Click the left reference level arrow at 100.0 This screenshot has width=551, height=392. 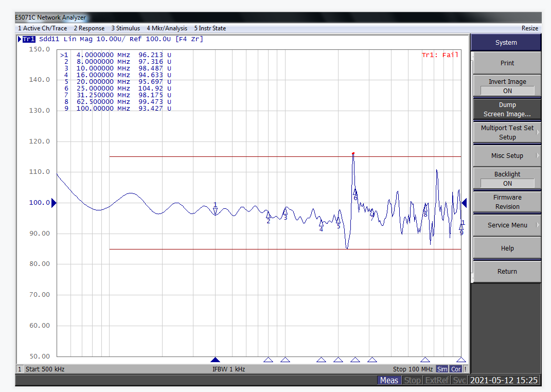coord(54,203)
